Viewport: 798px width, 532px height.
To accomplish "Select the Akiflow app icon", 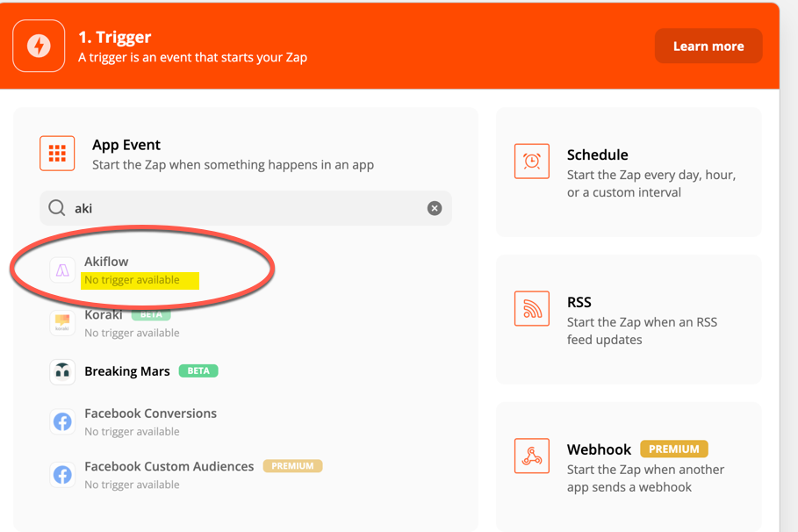I will (62, 270).
